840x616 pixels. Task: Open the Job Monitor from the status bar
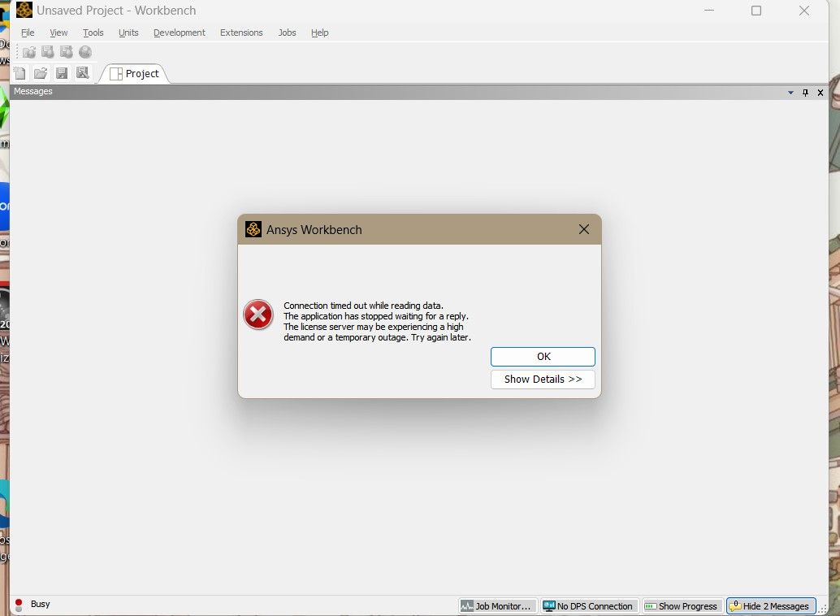click(497, 605)
